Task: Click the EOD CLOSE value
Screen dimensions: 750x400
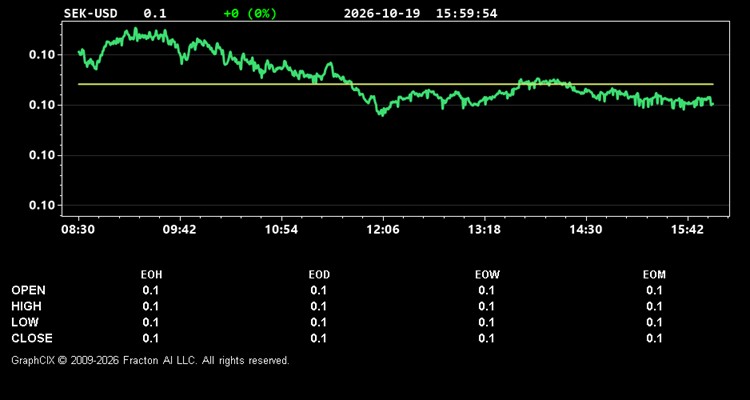Action: pyautogui.click(x=319, y=338)
